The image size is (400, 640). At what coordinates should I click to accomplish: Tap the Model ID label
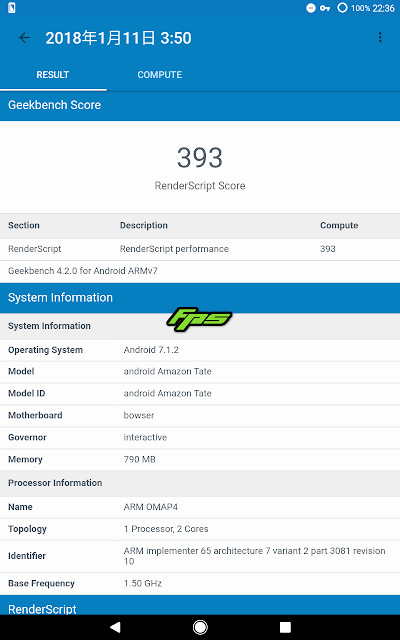point(27,393)
